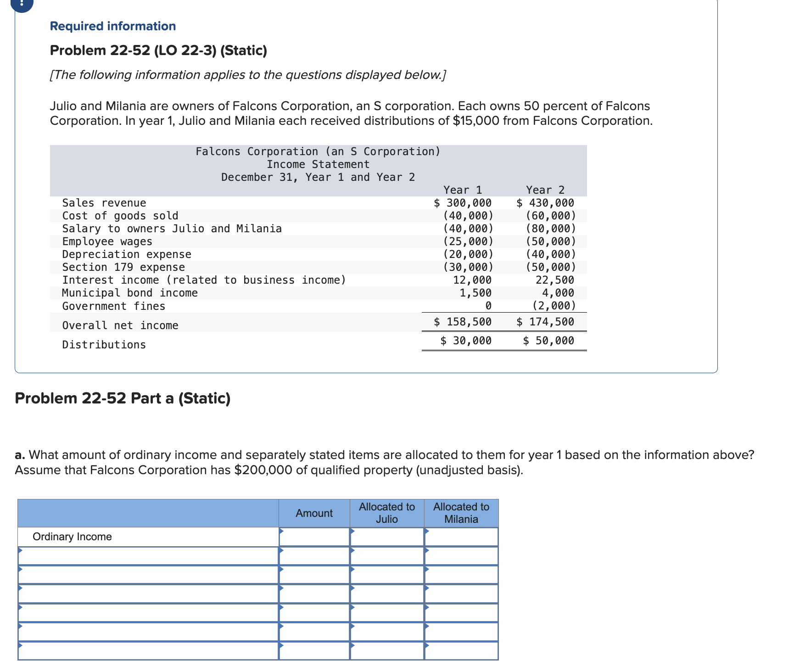Click the Amount input for Ordinary Income row
The width and height of the screenshot is (794, 672).
pyautogui.click(x=314, y=536)
